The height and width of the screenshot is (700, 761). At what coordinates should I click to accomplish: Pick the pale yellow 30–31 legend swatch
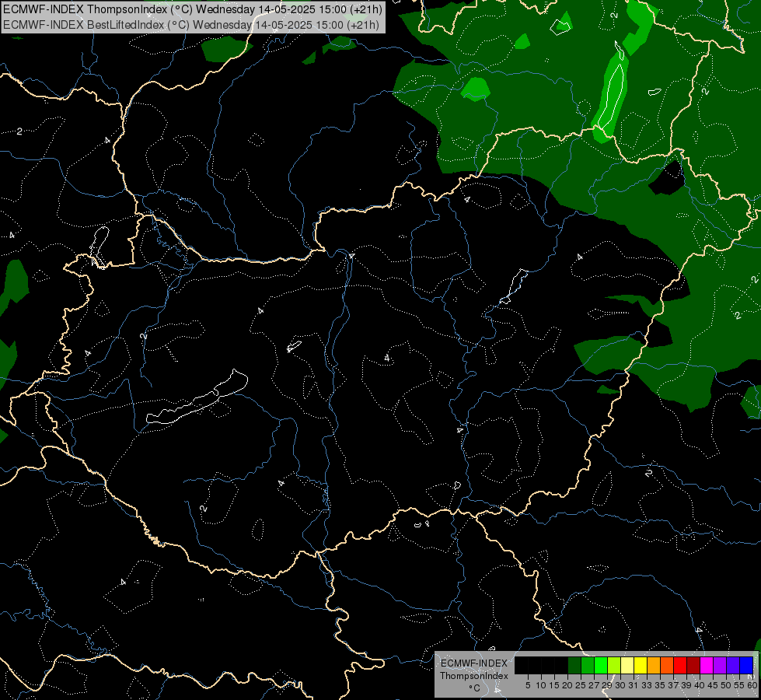coord(627,665)
